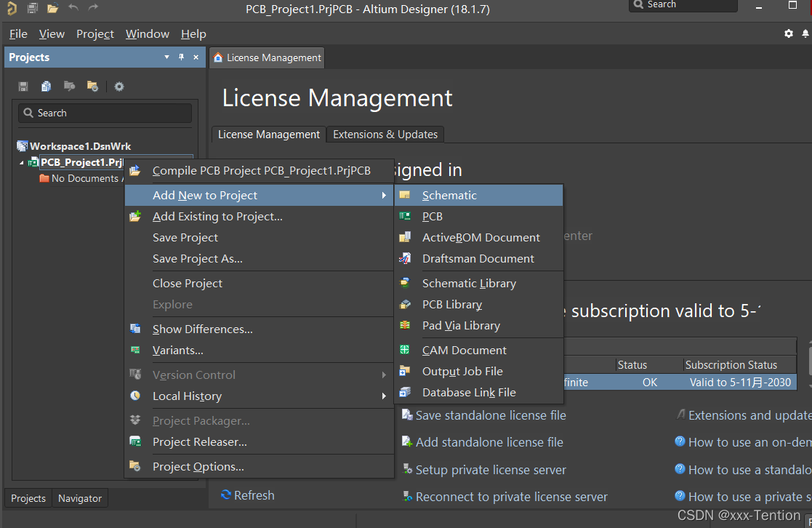812x528 pixels.
Task: Select License Management document tab
Action: (268, 57)
